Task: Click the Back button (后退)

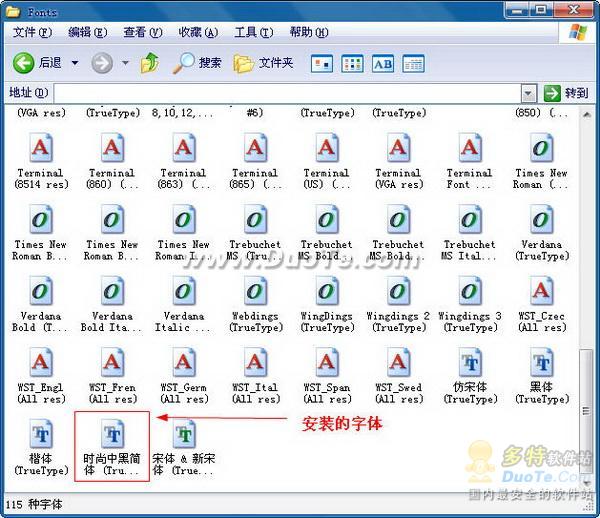Action: pyautogui.click(x=37, y=63)
